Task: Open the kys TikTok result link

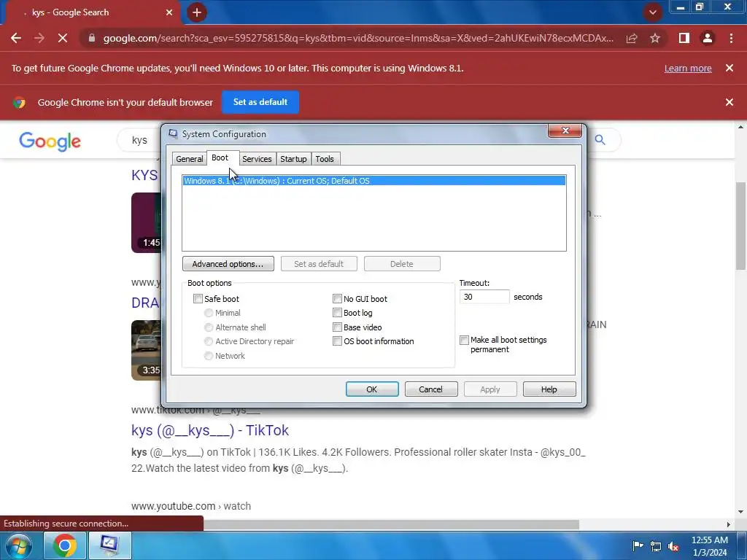Action: tap(209, 430)
